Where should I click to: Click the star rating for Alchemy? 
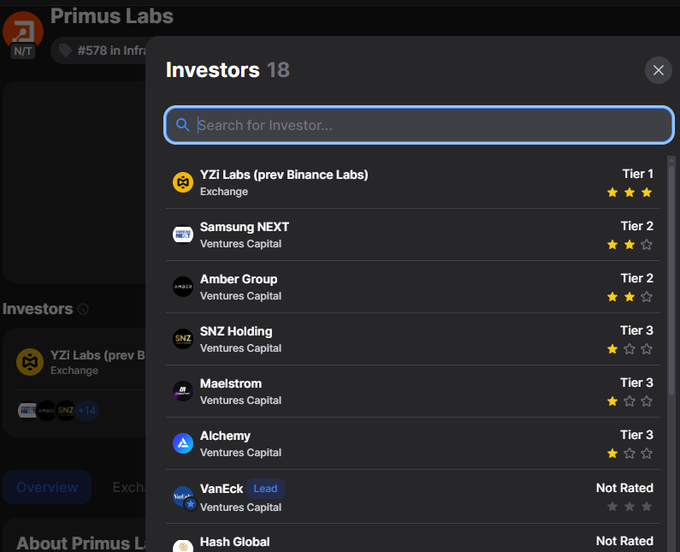coord(629,454)
